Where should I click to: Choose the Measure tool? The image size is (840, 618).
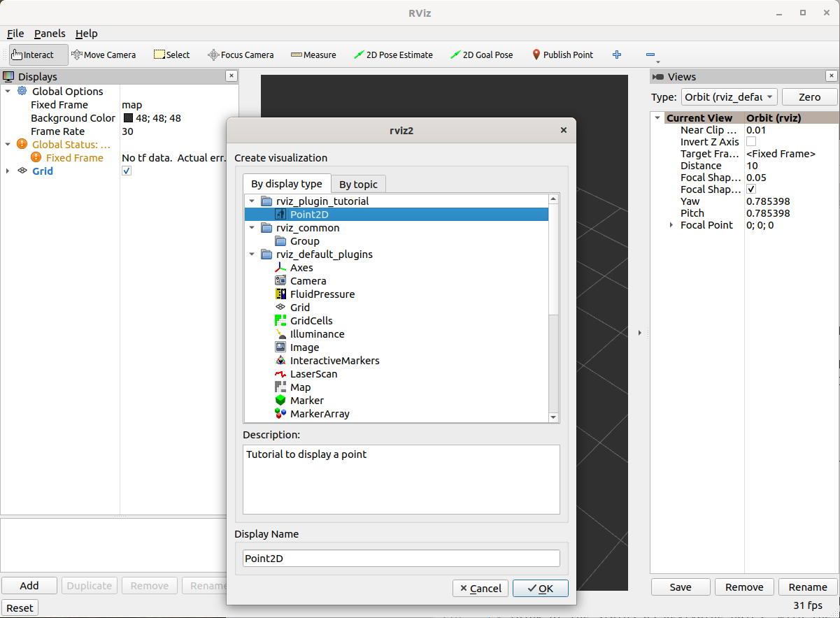pos(313,55)
